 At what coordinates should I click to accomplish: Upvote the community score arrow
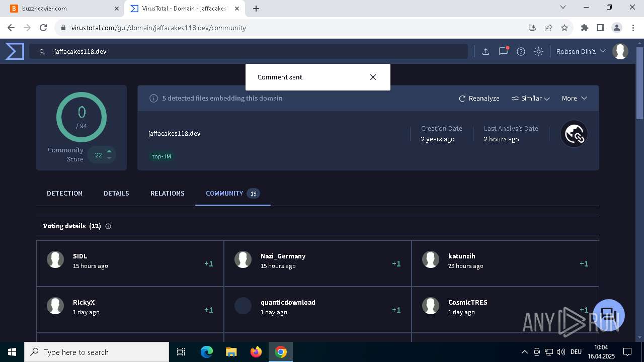tap(109, 151)
